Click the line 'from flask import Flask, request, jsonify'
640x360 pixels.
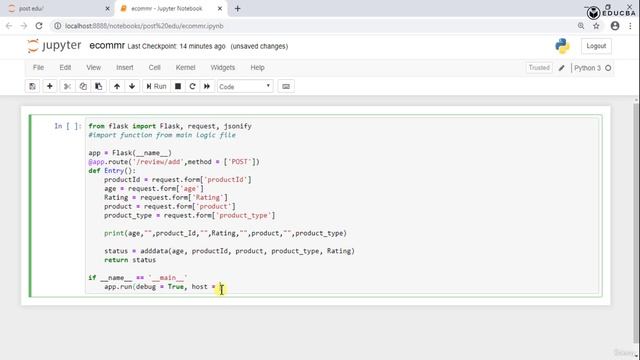[x=170, y=126]
